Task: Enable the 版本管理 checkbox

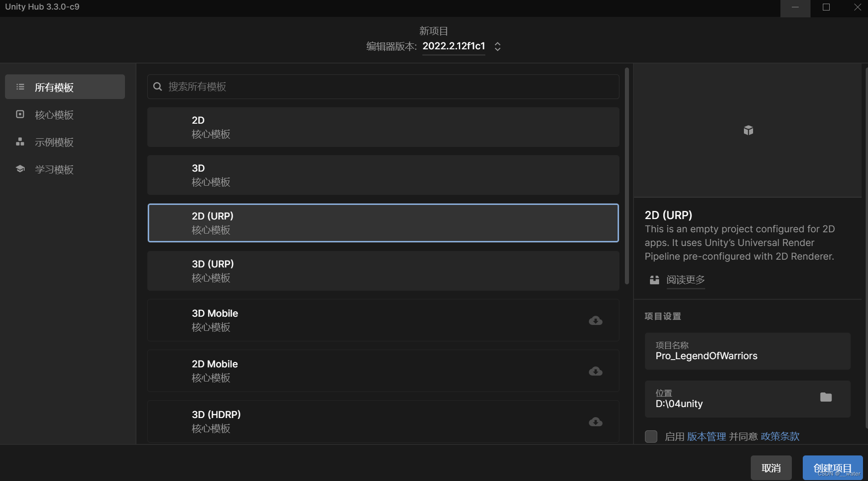Action: [x=651, y=436]
